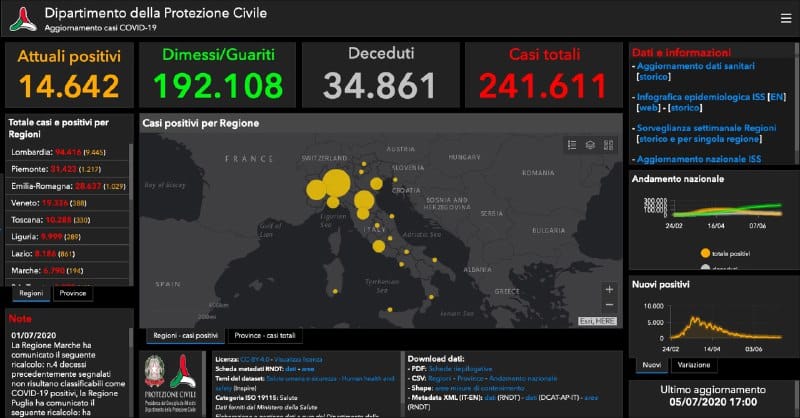
Task: Open the basemap gallery grid icon
Action: tap(608, 145)
